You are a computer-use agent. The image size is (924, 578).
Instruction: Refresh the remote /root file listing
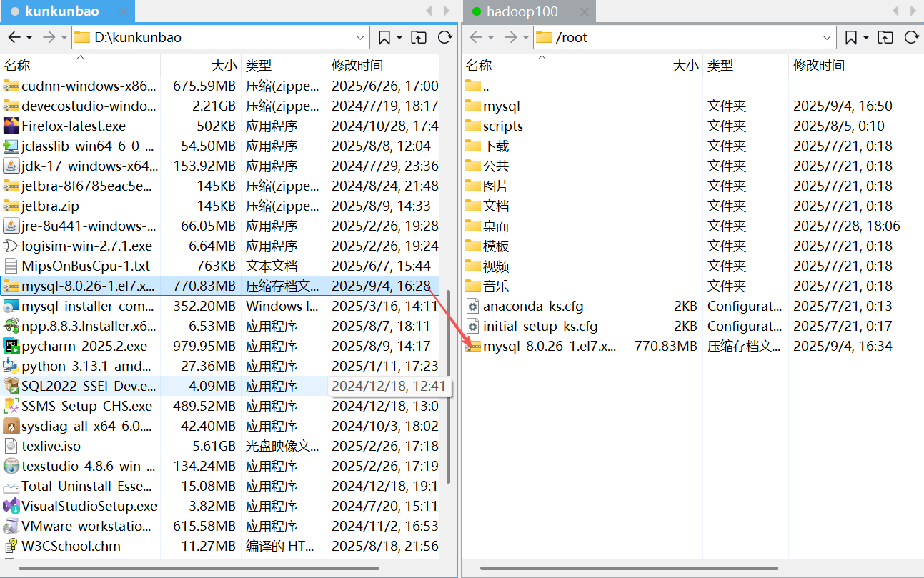click(x=912, y=37)
